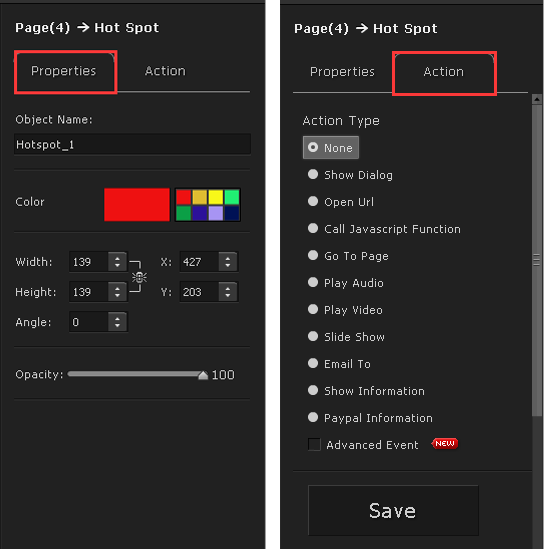Toggle the width-height aspect ratio lock icon

click(x=139, y=277)
